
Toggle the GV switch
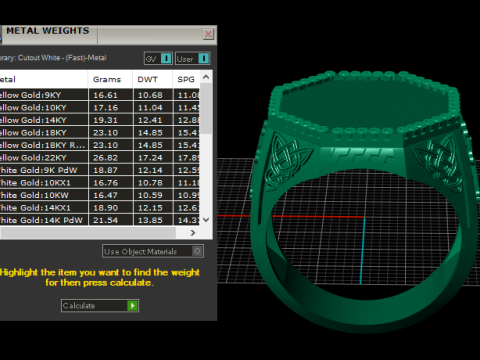[166, 59]
